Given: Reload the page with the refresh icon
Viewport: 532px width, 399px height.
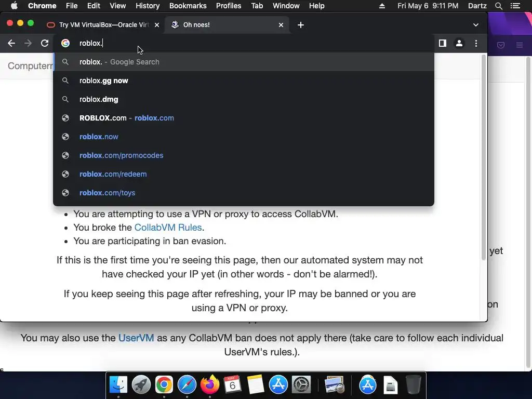Looking at the screenshot, I should click(45, 43).
